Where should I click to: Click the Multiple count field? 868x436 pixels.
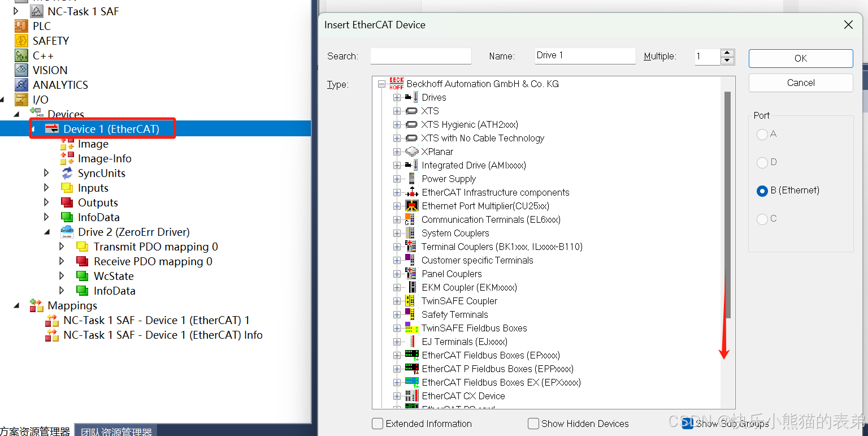coord(708,57)
